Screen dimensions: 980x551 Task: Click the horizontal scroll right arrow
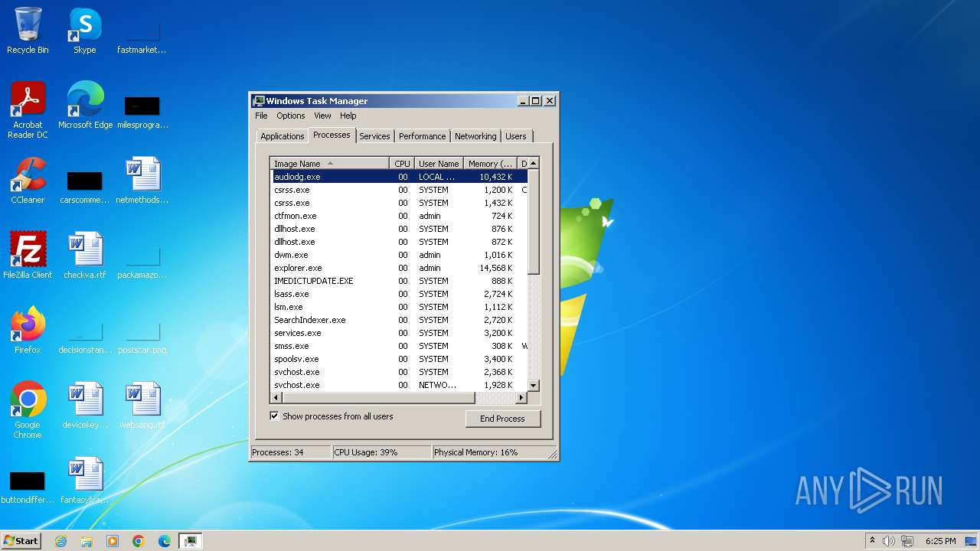(x=521, y=398)
